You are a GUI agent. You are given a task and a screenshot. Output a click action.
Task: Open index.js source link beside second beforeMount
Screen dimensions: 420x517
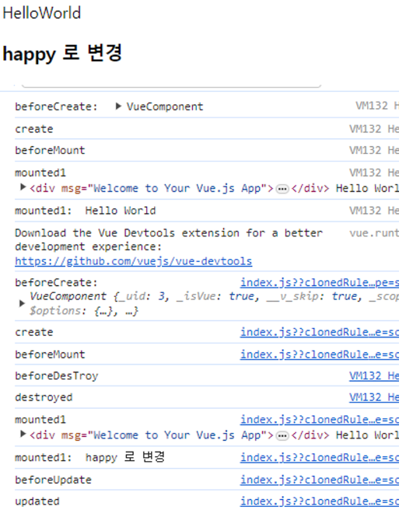(320, 355)
